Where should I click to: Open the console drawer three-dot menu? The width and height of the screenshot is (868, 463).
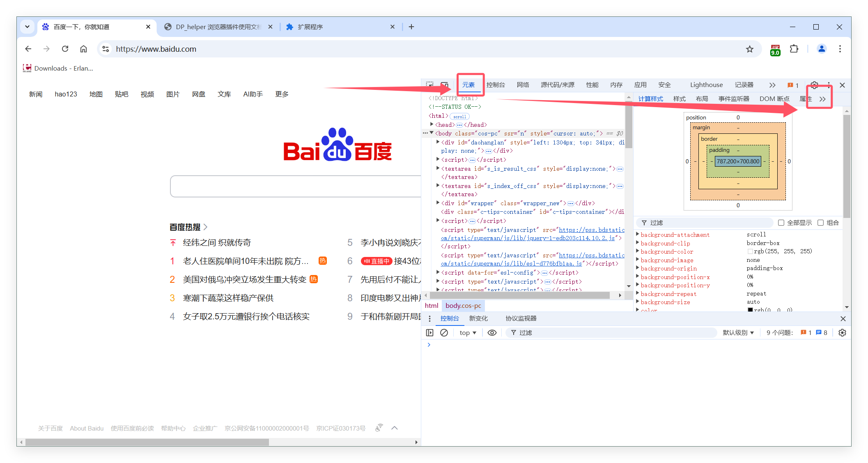point(429,319)
